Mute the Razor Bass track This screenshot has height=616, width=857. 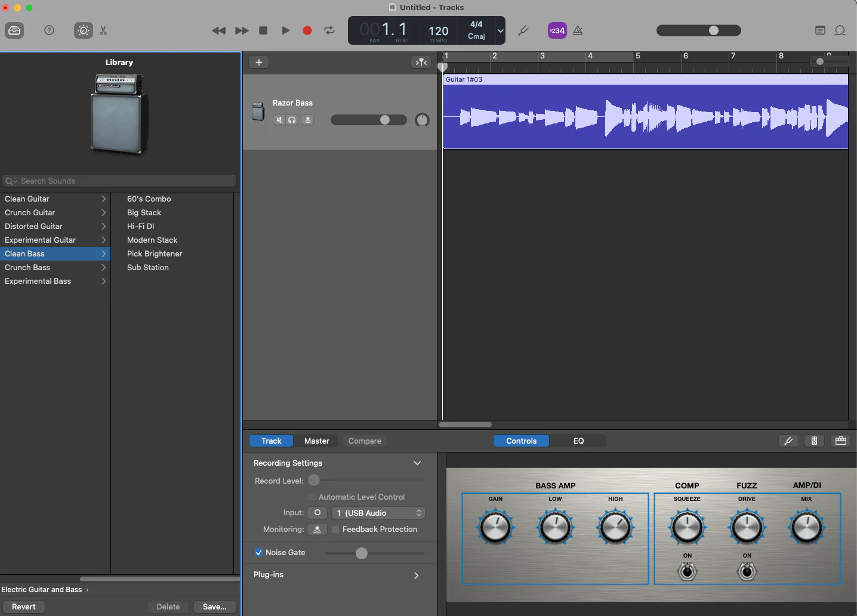click(279, 120)
